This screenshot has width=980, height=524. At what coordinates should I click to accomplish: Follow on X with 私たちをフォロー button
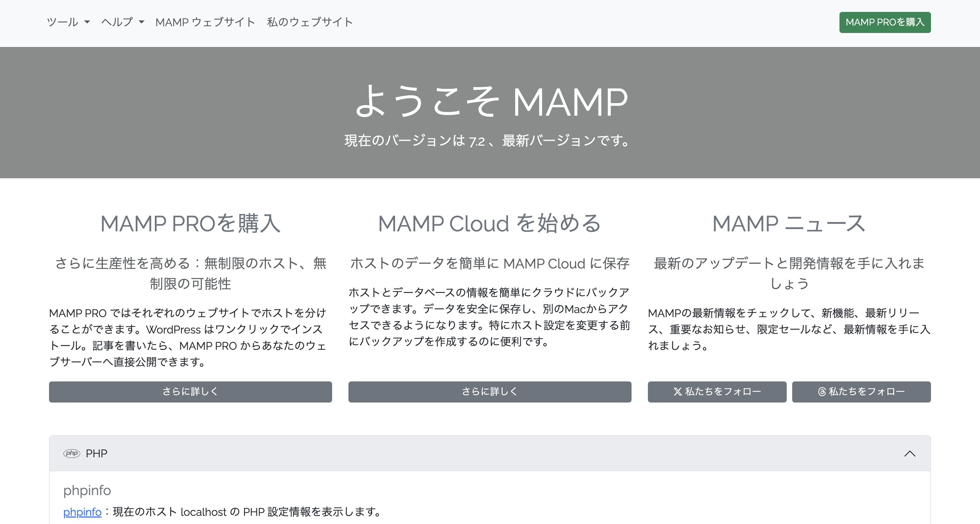[717, 392]
